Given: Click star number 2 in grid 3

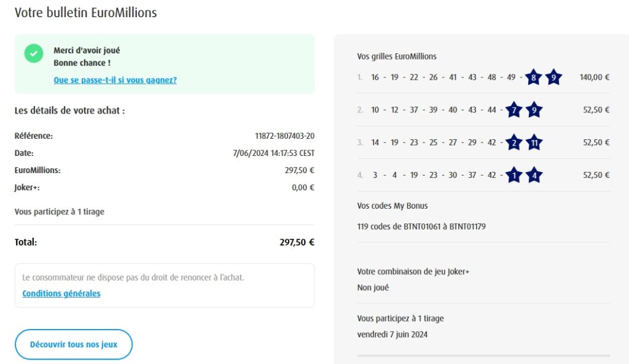Looking at the screenshot, I should click(x=514, y=142).
